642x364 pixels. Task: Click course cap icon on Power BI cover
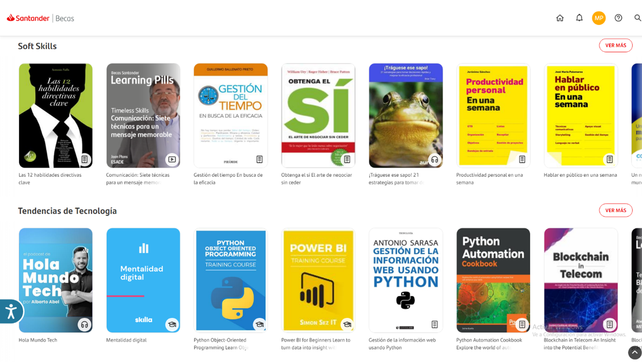click(x=347, y=324)
